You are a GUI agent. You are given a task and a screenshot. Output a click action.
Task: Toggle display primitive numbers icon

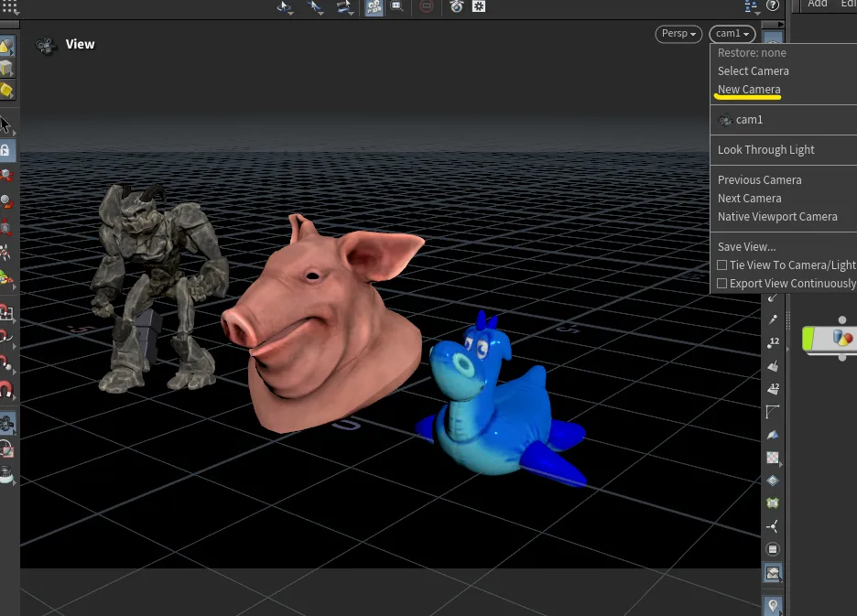[773, 389]
